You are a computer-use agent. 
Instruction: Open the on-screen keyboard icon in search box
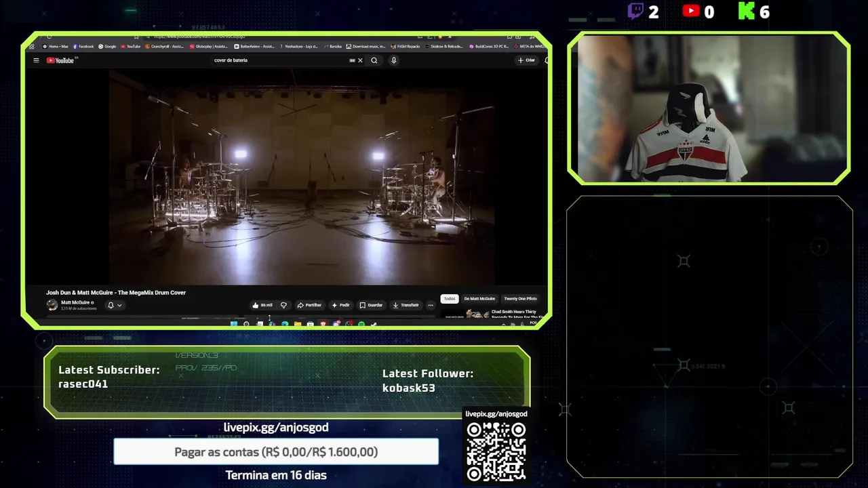click(x=352, y=60)
